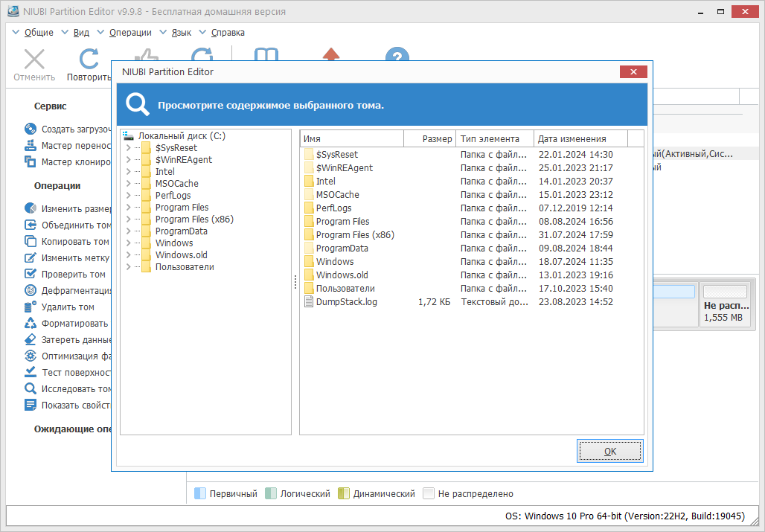Image resolution: width=765 pixels, height=532 pixels.
Task: Sort files by Тип элемента column
Action: pos(495,139)
